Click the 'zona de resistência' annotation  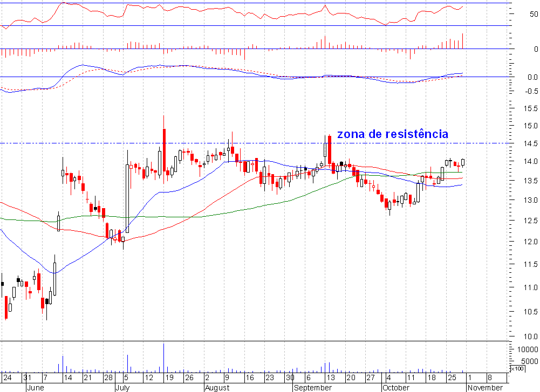[x=393, y=134]
